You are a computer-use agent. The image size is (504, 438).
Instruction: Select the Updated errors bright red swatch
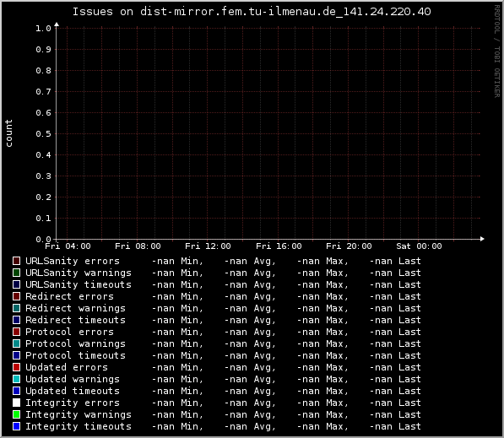coord(16,367)
